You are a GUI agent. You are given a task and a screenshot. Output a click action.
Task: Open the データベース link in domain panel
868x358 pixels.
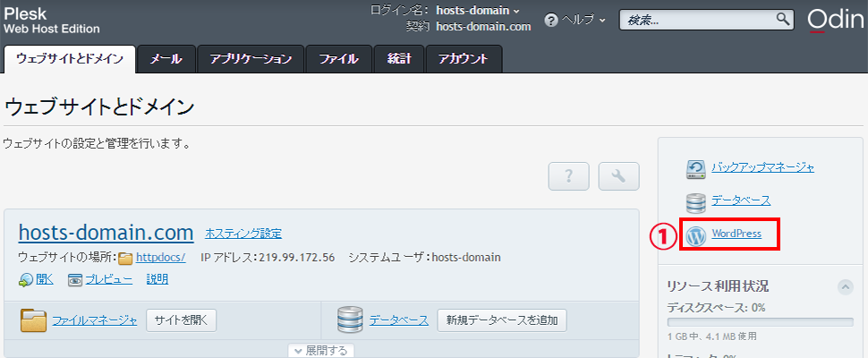pos(399,320)
